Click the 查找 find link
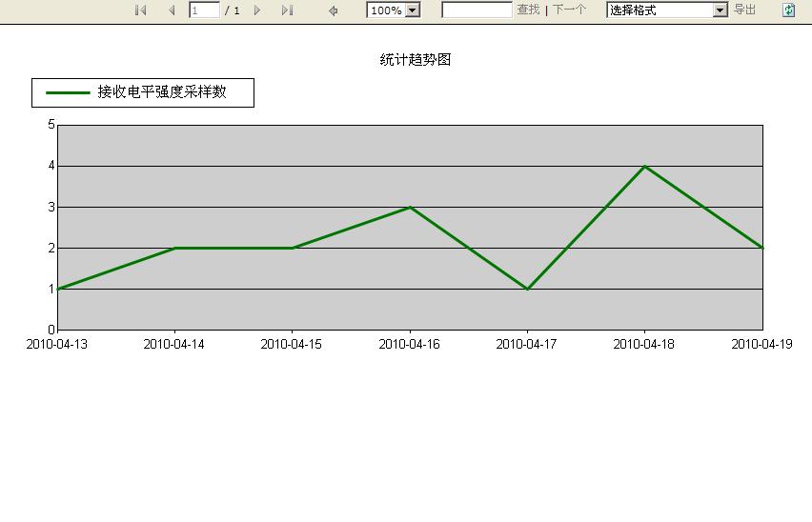The image size is (812, 522). (x=528, y=10)
